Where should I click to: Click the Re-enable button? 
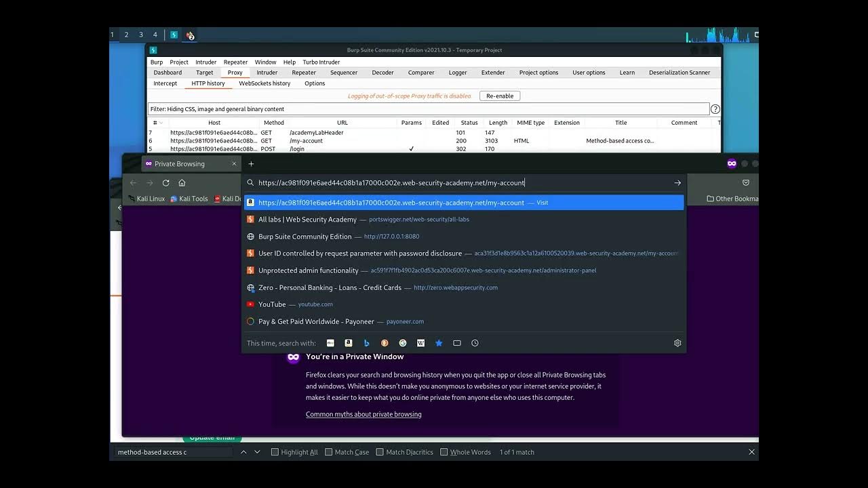pyautogui.click(x=500, y=96)
